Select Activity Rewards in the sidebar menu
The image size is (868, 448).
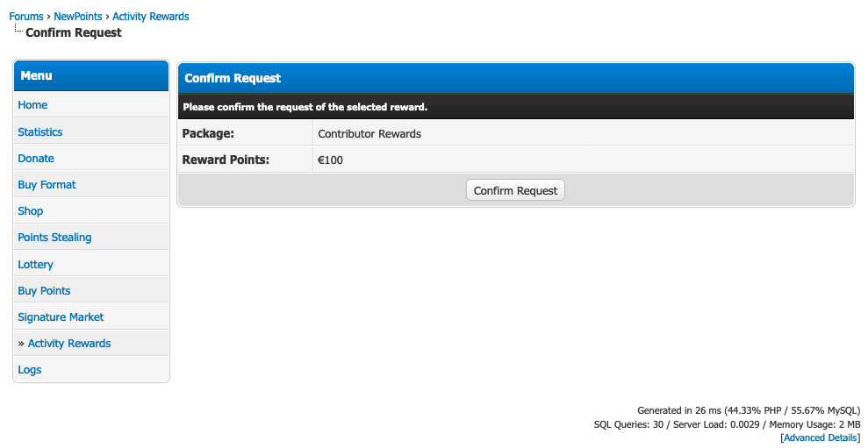pos(69,344)
